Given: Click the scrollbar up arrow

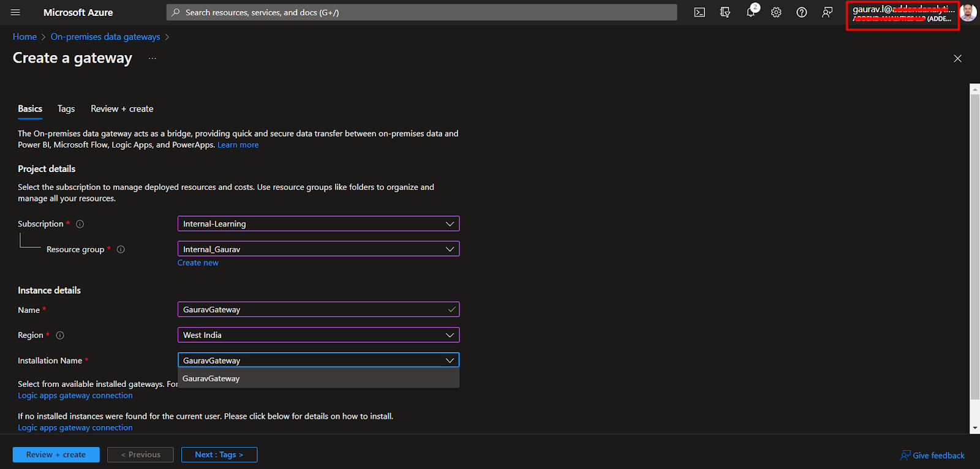Looking at the screenshot, I should (x=975, y=89).
